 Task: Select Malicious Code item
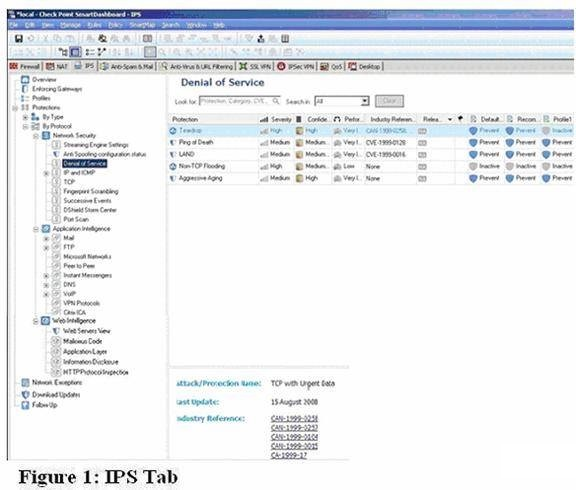click(x=83, y=341)
